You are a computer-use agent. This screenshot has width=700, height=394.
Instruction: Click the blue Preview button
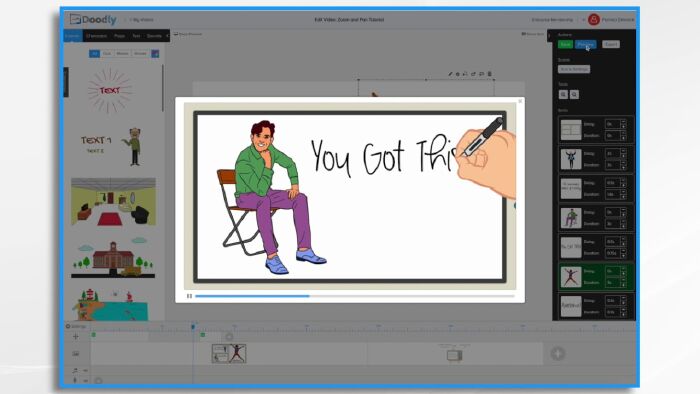tap(585, 44)
